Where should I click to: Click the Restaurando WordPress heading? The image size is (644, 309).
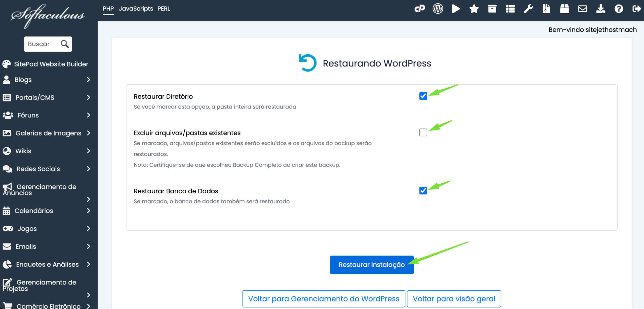tap(377, 63)
